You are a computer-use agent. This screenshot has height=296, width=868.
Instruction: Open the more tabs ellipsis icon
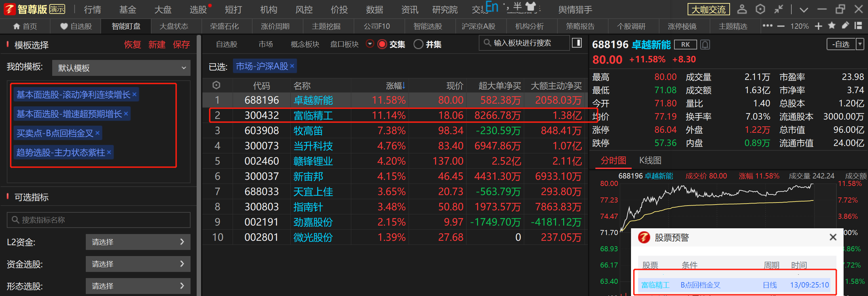(767, 26)
